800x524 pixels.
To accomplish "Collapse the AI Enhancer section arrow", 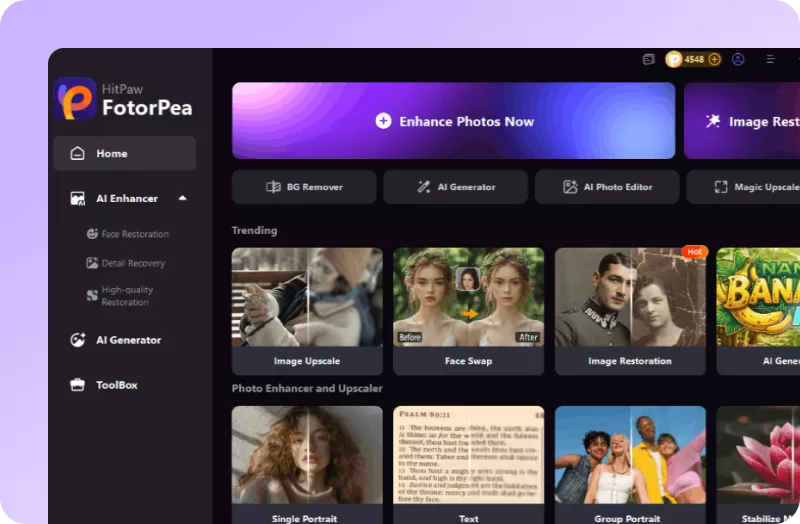I will 182,198.
